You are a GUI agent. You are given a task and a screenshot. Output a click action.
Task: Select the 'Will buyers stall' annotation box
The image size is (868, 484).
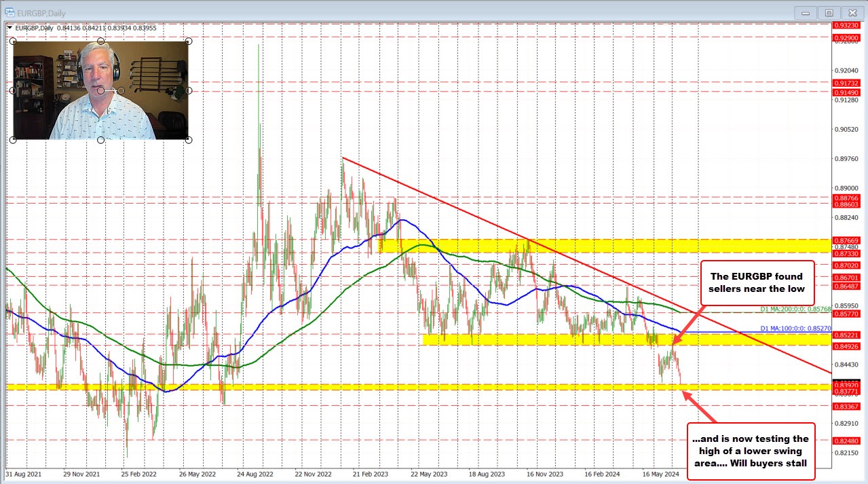click(x=751, y=450)
